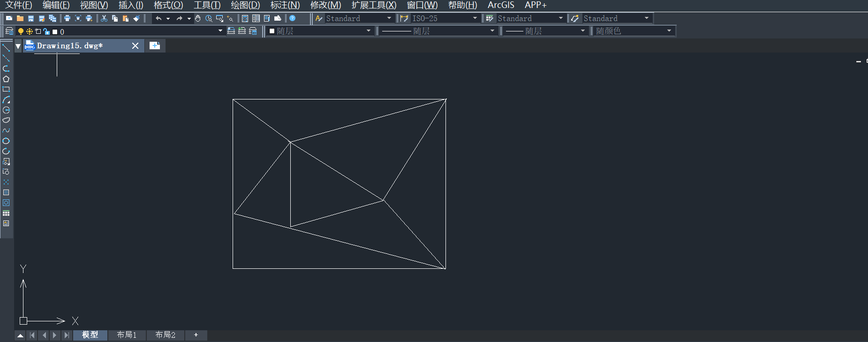Open the color 随层 dropdown

369,30
